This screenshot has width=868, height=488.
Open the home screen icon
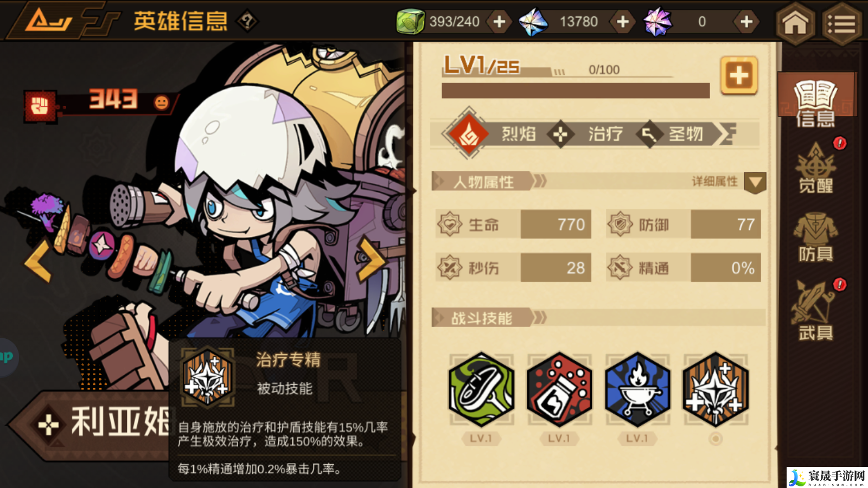point(795,23)
